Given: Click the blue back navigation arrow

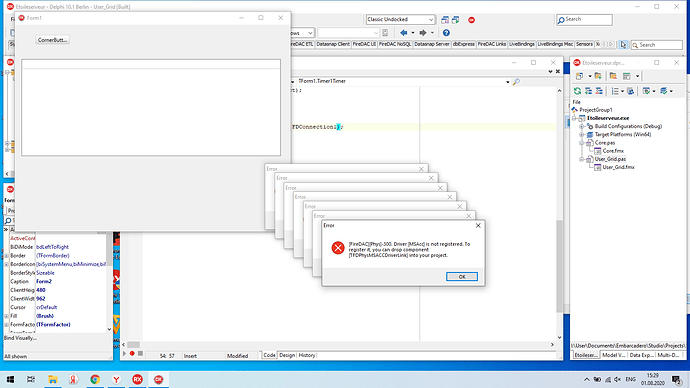Looking at the screenshot, I should tap(404, 33).
